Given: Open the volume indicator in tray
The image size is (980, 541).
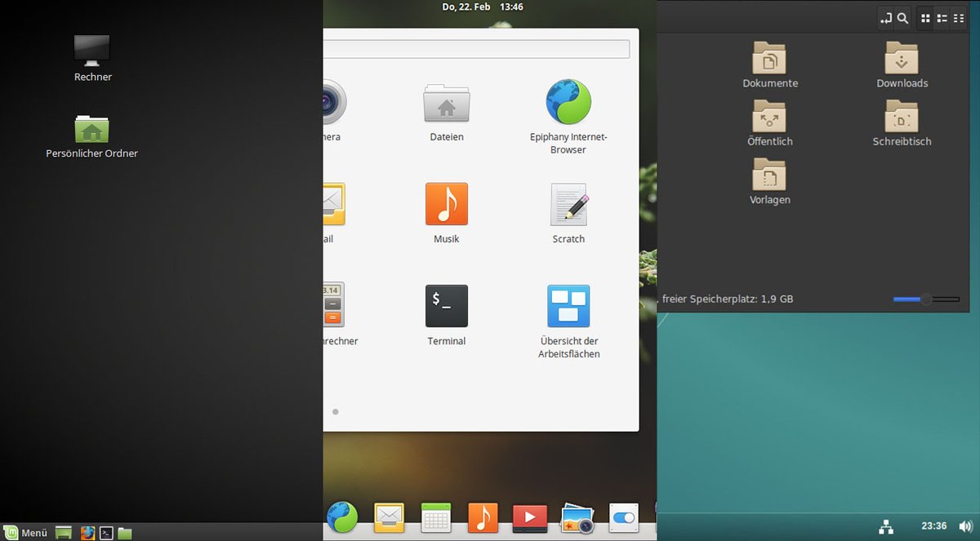Looking at the screenshot, I should (966, 526).
